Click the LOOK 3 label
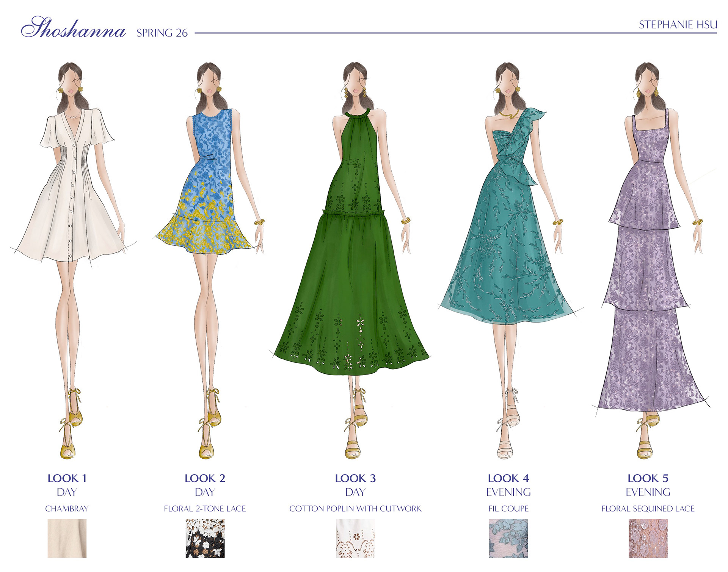The height and width of the screenshot is (572, 728). pyautogui.click(x=355, y=478)
